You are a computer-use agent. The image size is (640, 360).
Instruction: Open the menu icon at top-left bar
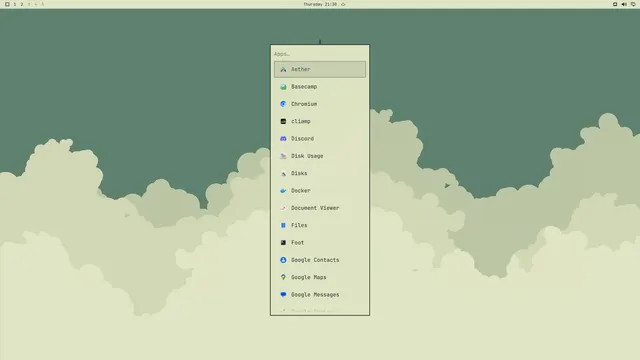[x=7, y=4]
